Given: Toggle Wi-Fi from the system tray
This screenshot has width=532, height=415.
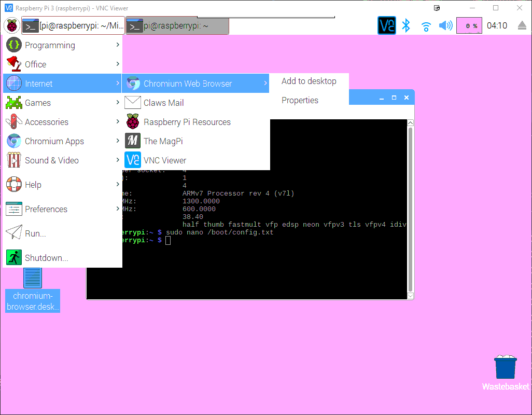Looking at the screenshot, I should click(x=426, y=25).
